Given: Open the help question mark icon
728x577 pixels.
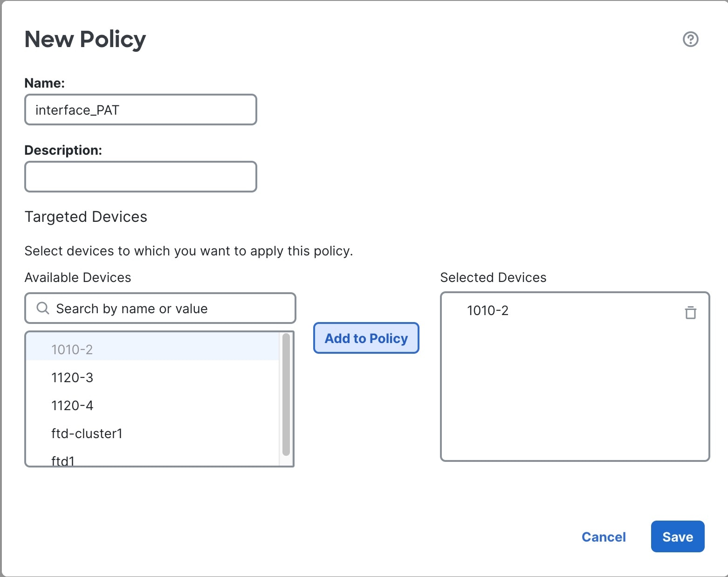Looking at the screenshot, I should [x=690, y=39].
